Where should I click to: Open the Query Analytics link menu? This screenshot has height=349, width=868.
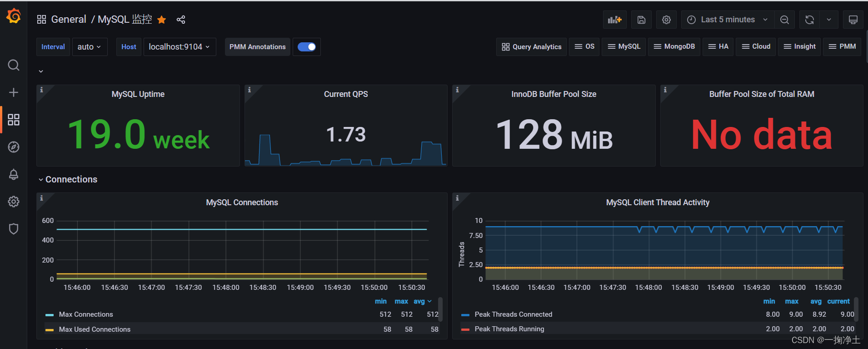532,47
